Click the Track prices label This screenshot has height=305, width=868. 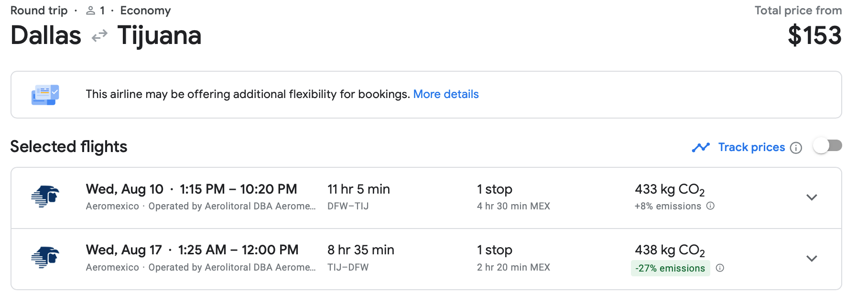(751, 147)
